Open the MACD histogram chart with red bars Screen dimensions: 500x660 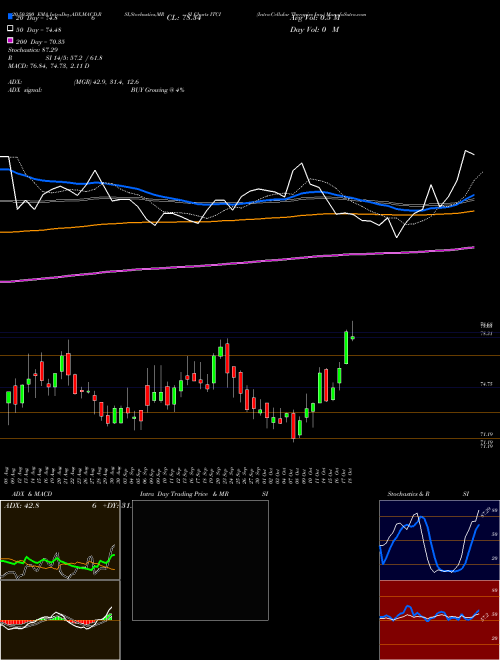(60, 620)
